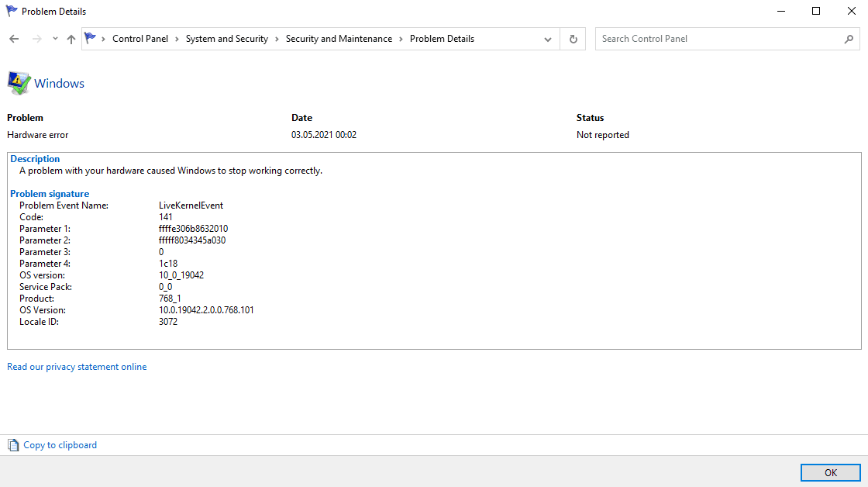The image size is (868, 487).
Task: Click the clipboard document icon
Action: (13, 445)
